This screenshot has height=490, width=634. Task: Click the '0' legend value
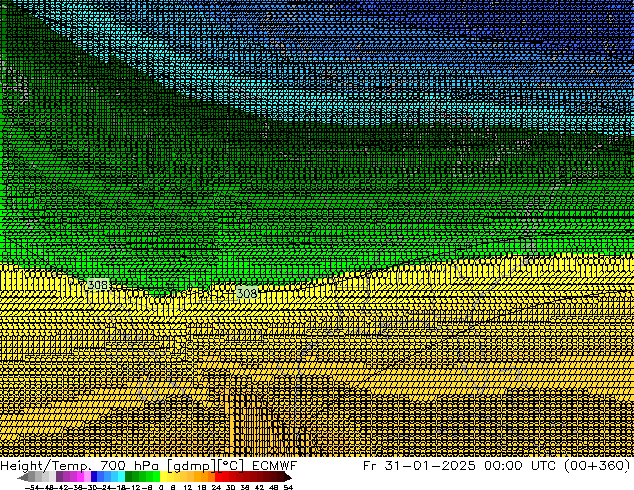(x=161, y=488)
